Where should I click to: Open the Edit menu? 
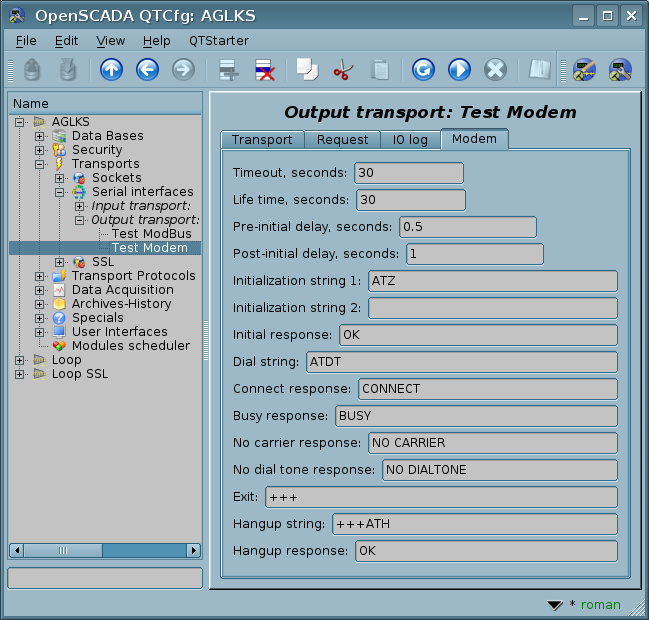(66, 41)
